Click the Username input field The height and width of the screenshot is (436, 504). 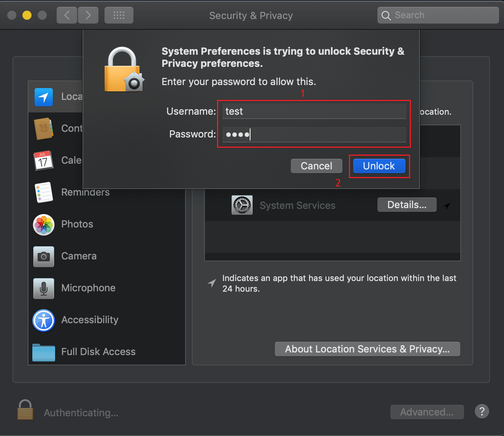314,111
